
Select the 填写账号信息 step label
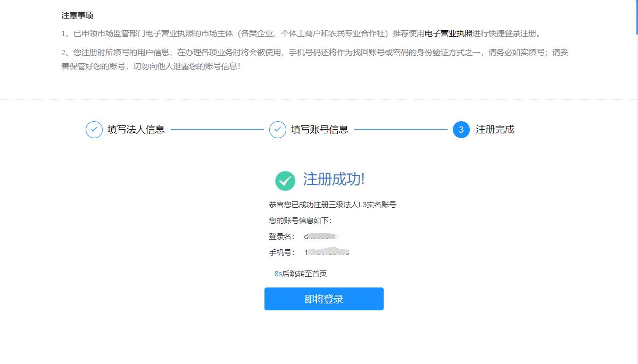[319, 130]
